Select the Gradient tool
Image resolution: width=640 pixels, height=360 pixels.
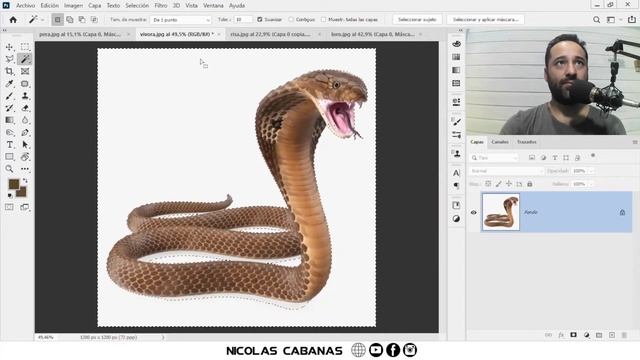click(9, 120)
